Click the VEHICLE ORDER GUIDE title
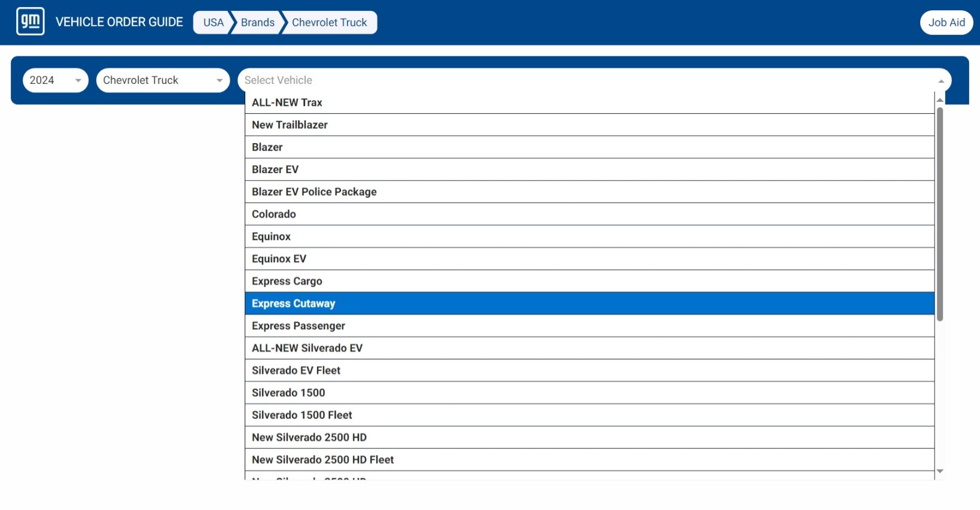 [x=119, y=22]
